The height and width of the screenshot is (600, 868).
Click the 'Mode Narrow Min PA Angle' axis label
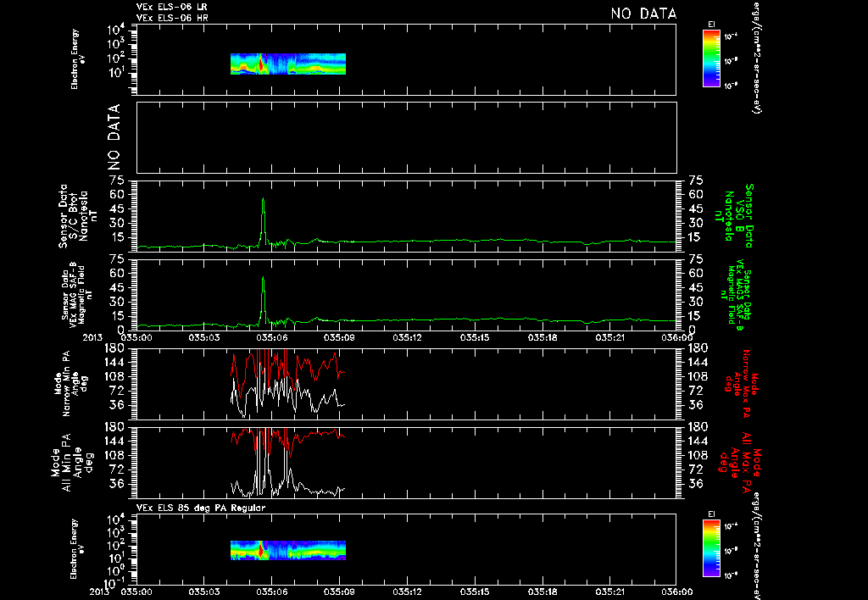70,382
